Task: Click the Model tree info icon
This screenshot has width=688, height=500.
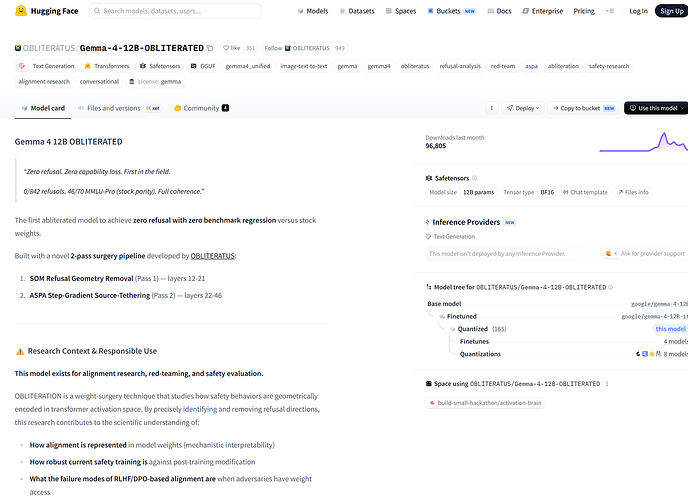Action: pyautogui.click(x=610, y=287)
